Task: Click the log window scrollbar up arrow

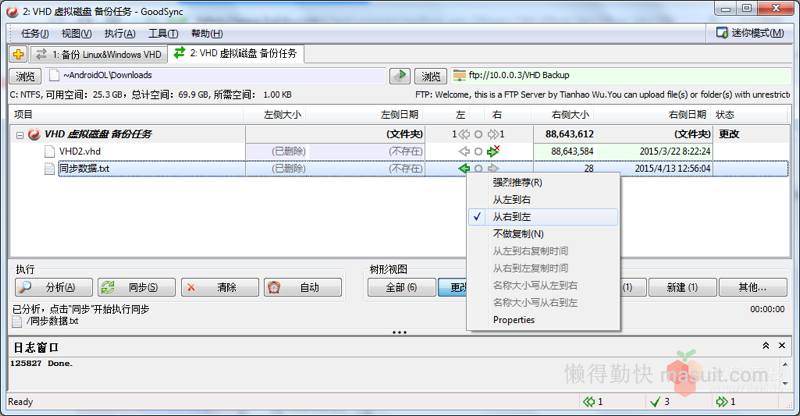Action: (785, 364)
